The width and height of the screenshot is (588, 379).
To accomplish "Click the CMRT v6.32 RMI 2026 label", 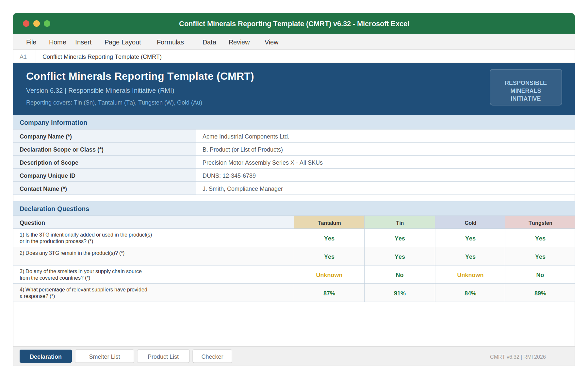I will [517, 356].
